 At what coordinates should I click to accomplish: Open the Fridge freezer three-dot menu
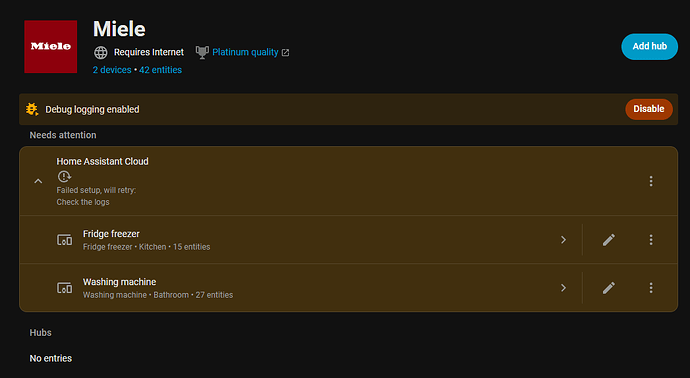point(651,240)
